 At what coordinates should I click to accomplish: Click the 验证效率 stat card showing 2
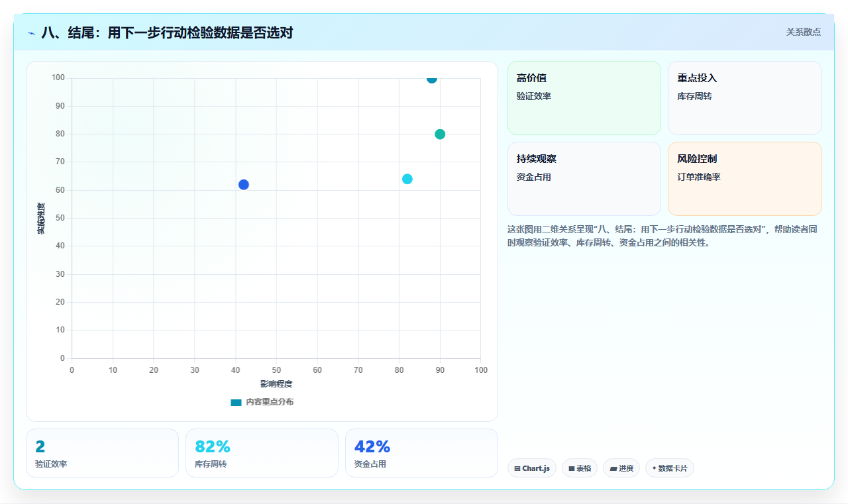102,453
